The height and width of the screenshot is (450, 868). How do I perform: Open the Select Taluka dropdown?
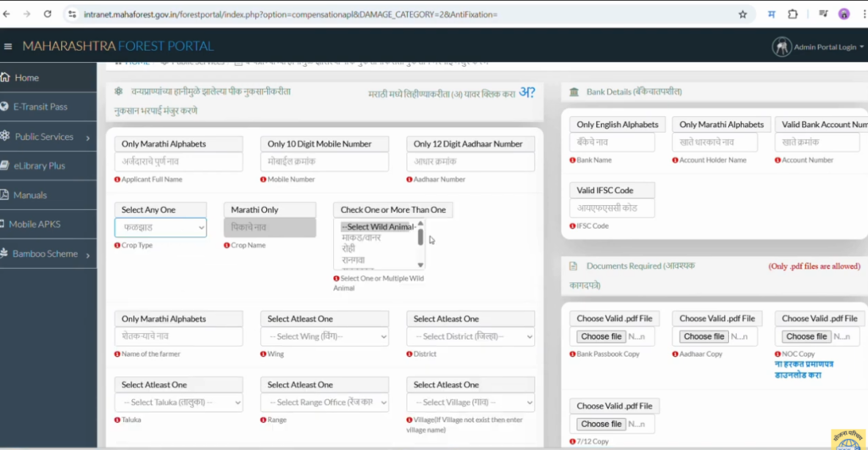[x=179, y=403]
